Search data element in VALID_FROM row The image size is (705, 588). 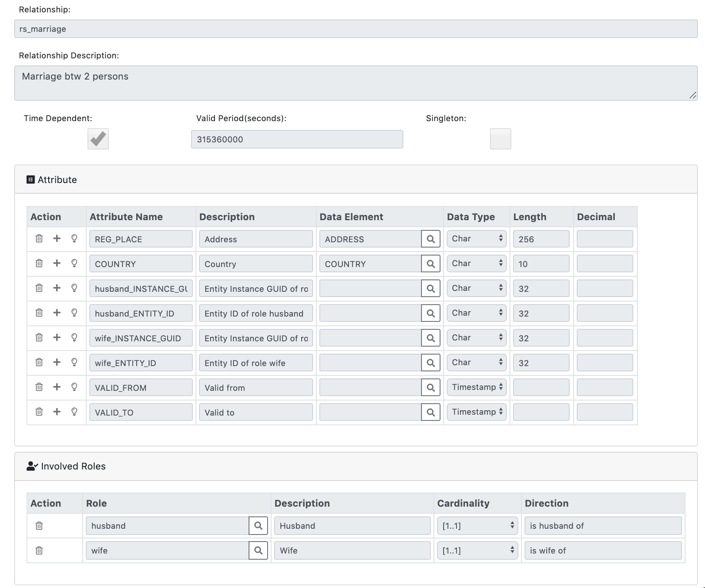point(430,388)
